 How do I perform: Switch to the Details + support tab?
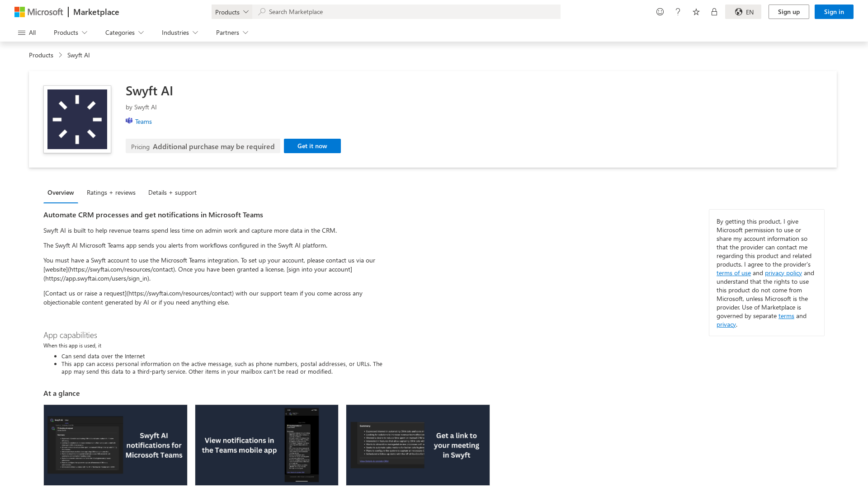172,192
